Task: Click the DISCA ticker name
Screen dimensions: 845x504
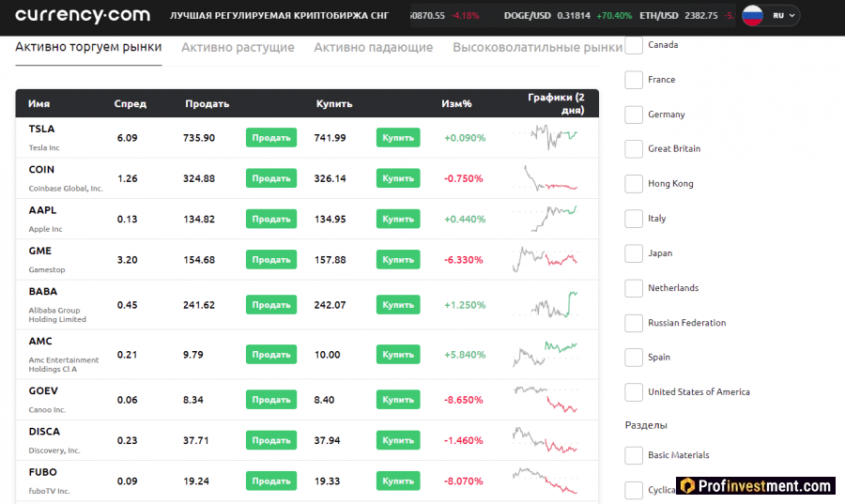Action: [44, 432]
